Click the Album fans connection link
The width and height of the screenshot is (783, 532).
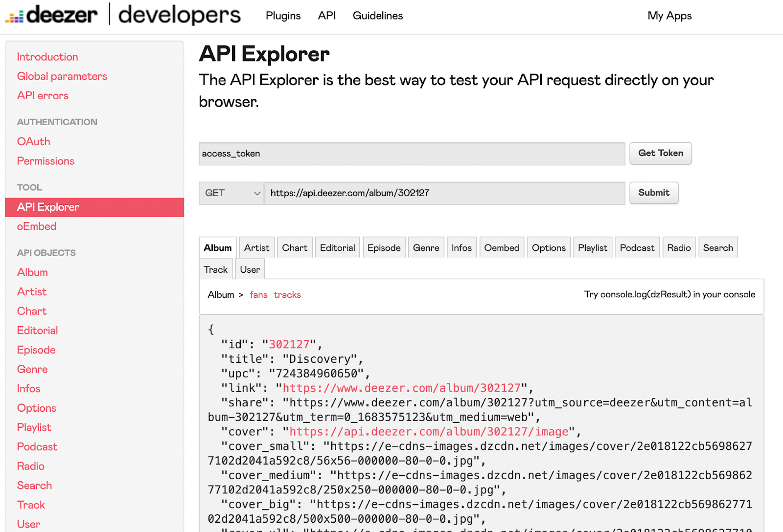258,295
